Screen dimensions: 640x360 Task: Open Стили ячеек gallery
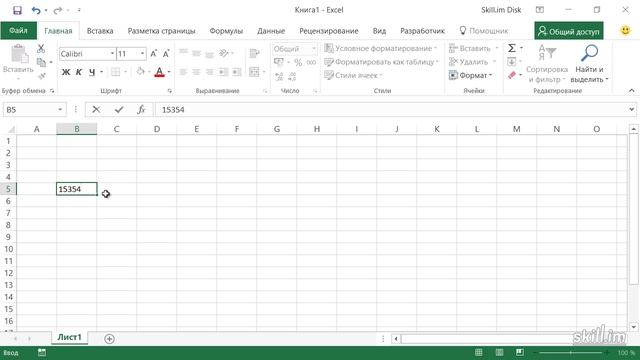(353, 76)
